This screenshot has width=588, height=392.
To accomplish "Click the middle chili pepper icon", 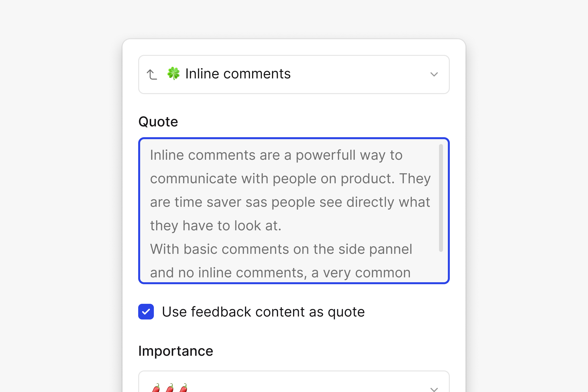I will [170, 388].
